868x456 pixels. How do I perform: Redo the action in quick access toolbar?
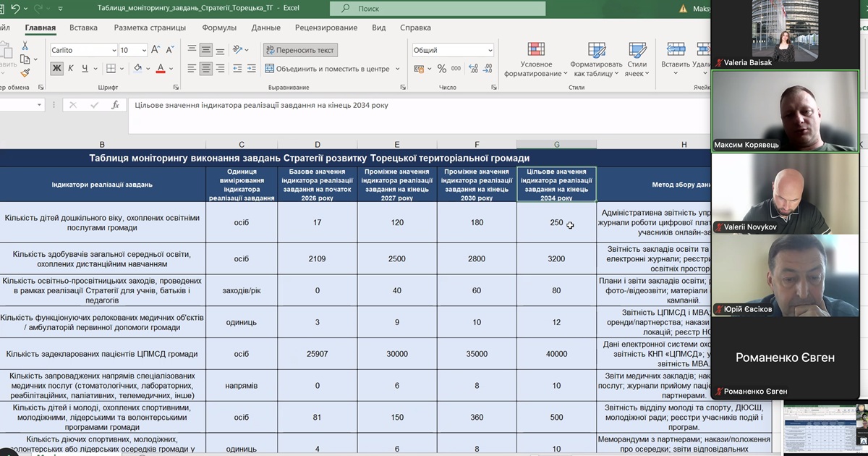[38, 9]
